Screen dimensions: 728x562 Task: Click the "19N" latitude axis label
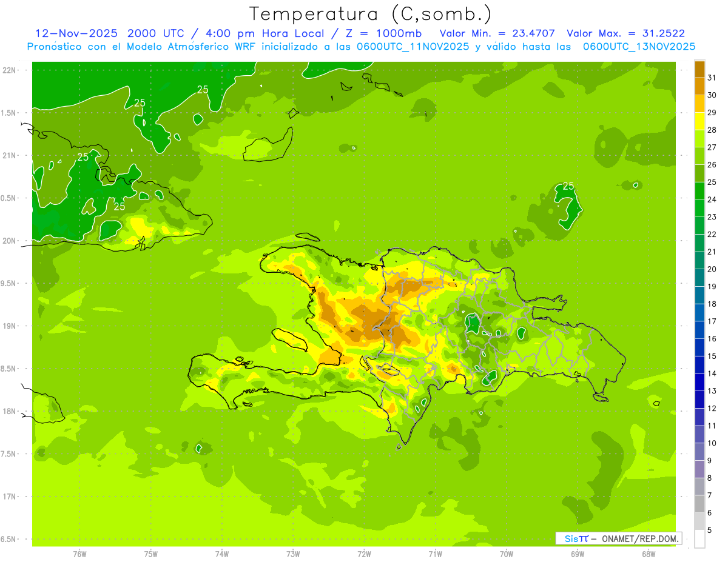[x=10, y=326]
